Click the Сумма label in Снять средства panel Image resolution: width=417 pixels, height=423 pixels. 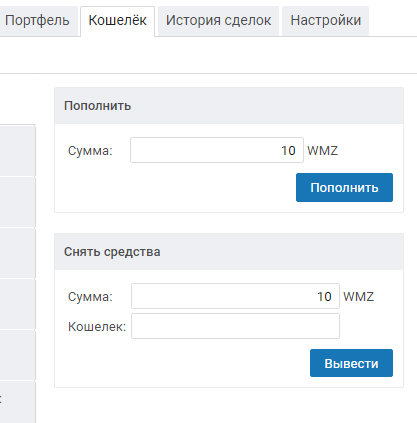tap(90, 297)
